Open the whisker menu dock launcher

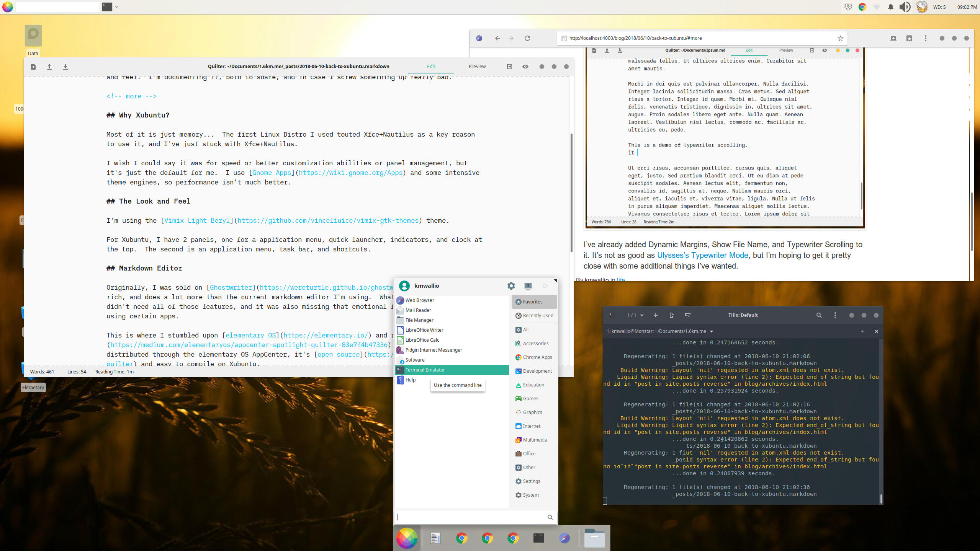pos(407,538)
